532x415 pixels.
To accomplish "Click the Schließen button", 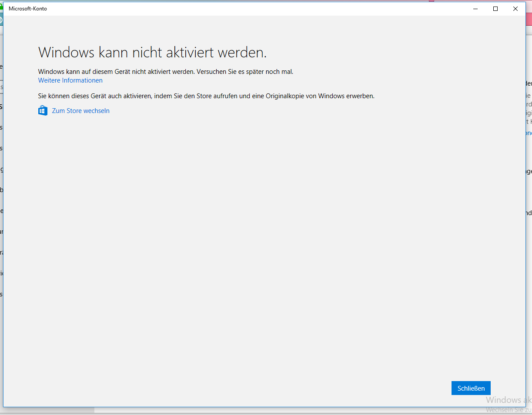I will tap(471, 388).
